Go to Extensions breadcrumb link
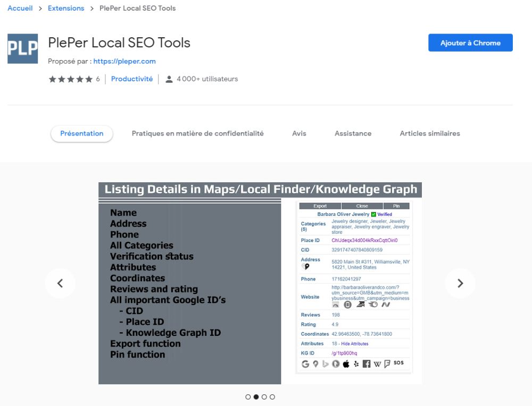This screenshot has height=406, width=532. (66, 8)
